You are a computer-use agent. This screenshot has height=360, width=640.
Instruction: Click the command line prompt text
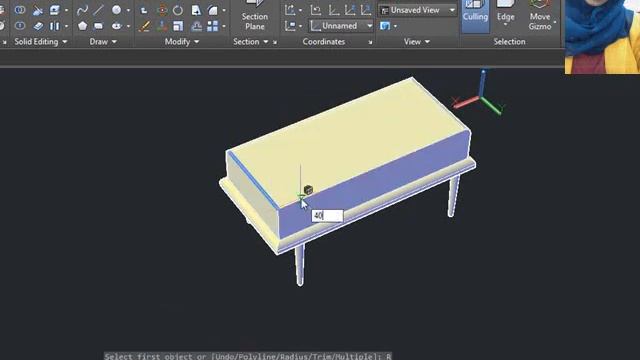(248, 356)
